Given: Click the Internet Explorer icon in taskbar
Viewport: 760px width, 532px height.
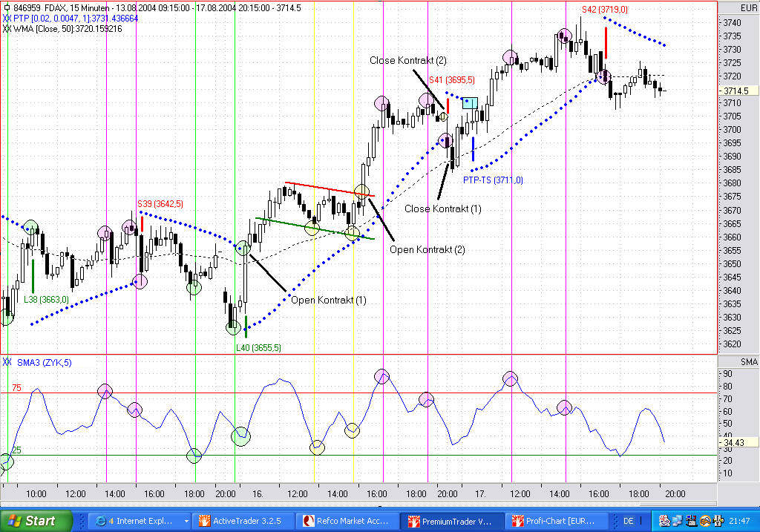Looking at the screenshot, I should pos(100,521).
